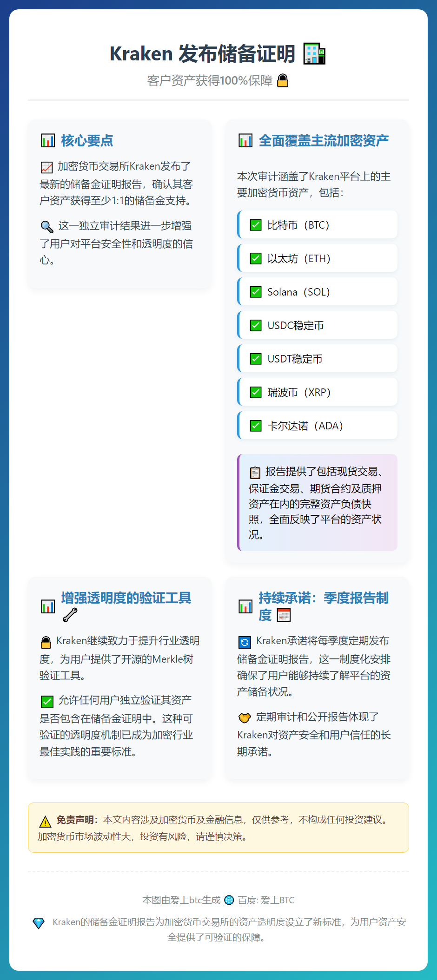Viewport: 437px width, 980px height.
Task: Click the clipboard icon before 报告提供了
Action: click(255, 473)
